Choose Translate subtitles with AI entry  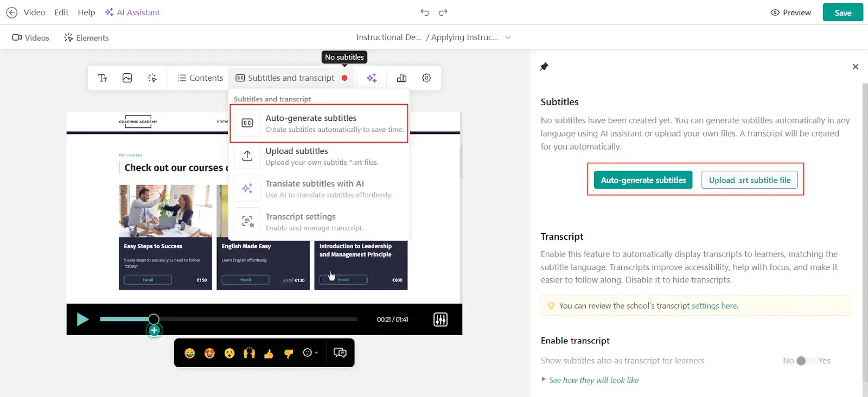[319, 189]
